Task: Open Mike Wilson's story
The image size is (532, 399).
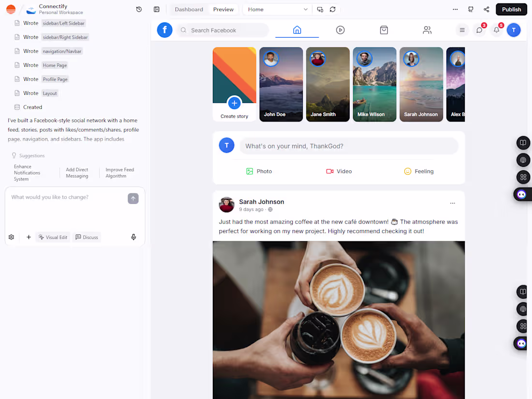Action: [x=374, y=85]
